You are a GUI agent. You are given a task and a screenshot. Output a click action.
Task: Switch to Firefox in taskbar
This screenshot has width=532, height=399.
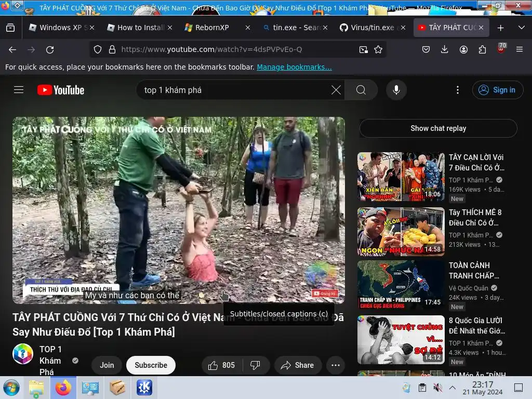(x=63, y=388)
